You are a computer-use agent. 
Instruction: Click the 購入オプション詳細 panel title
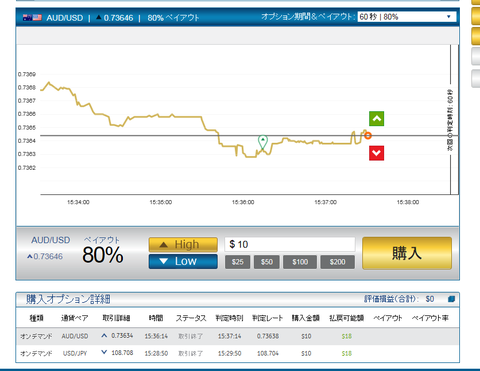[68, 299]
